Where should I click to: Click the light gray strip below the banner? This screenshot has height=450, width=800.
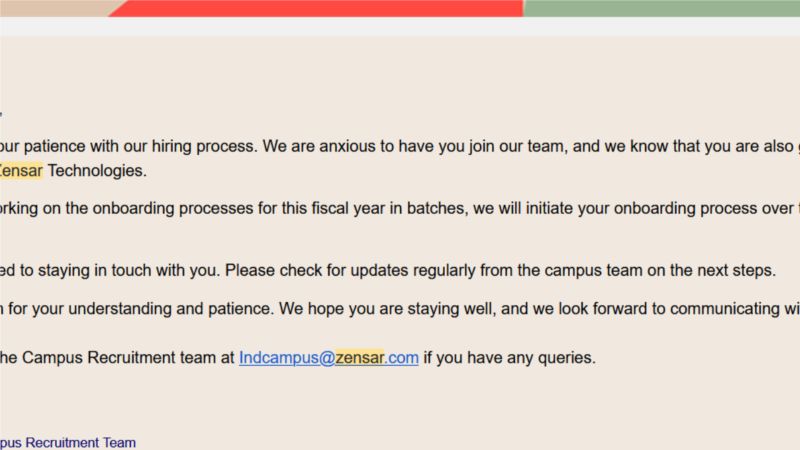pyautogui.click(x=400, y=27)
